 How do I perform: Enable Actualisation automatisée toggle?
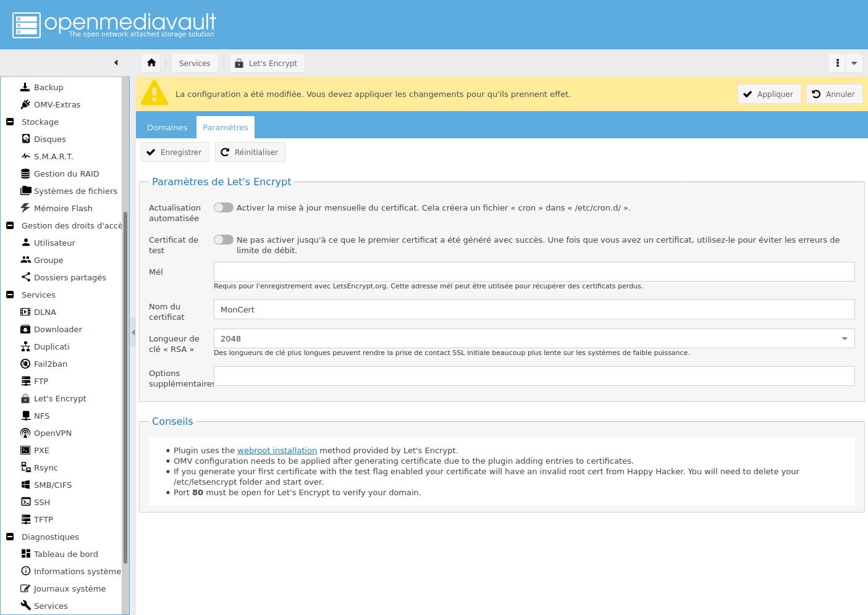[x=223, y=208]
